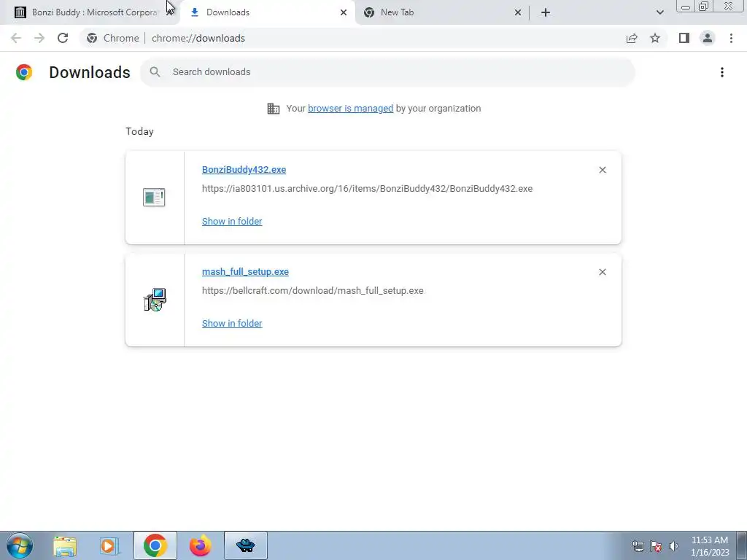This screenshot has width=747, height=560.
Task: Click the Chrome taskbar icon
Action: click(155, 545)
